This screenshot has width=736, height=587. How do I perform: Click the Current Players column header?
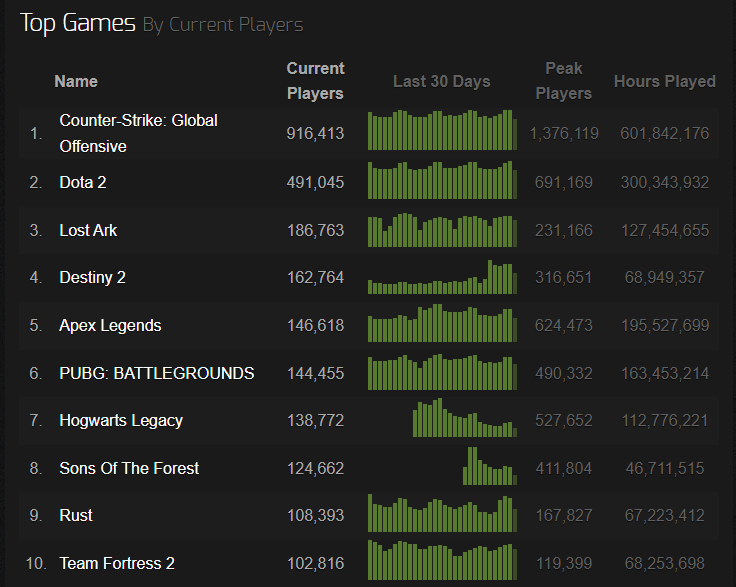pyautogui.click(x=315, y=81)
